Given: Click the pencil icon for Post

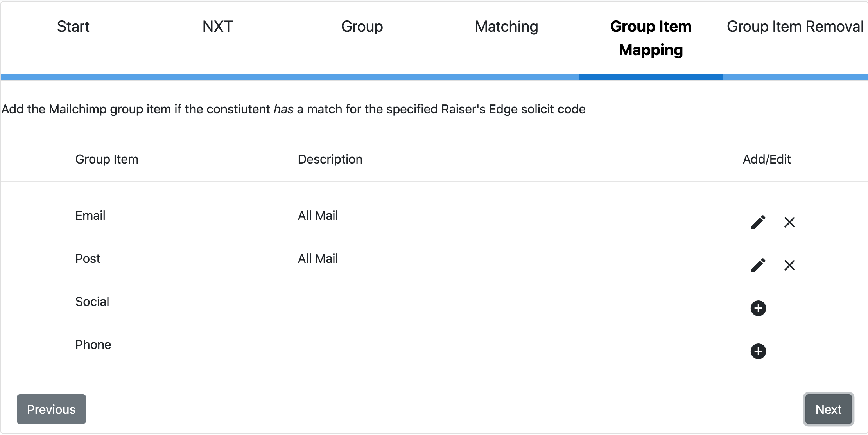Looking at the screenshot, I should (x=758, y=265).
